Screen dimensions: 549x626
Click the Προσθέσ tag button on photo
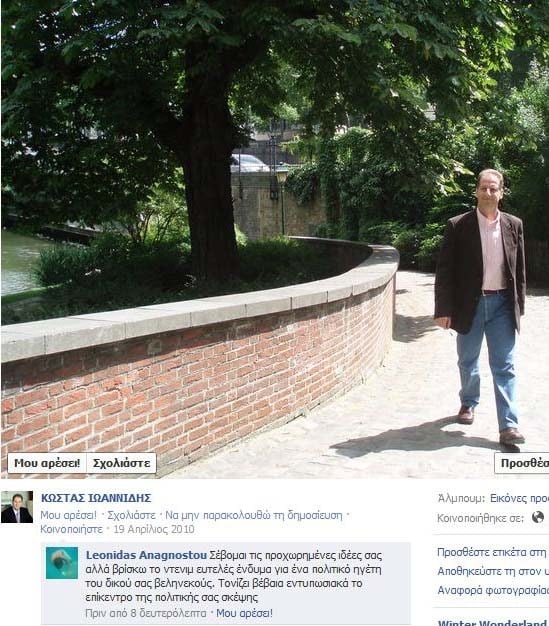(522, 463)
